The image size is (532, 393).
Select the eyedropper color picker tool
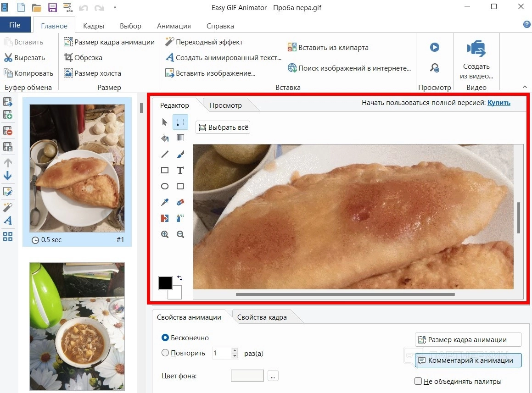tap(164, 202)
